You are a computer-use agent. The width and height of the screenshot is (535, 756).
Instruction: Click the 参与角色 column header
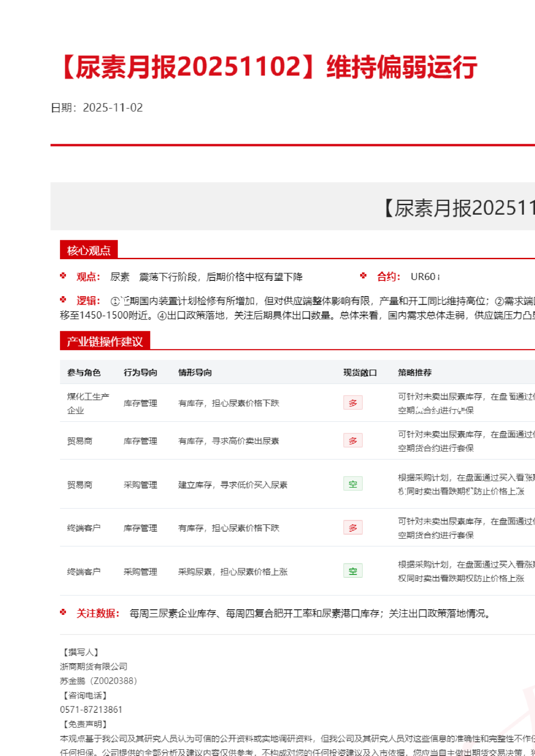84,373
